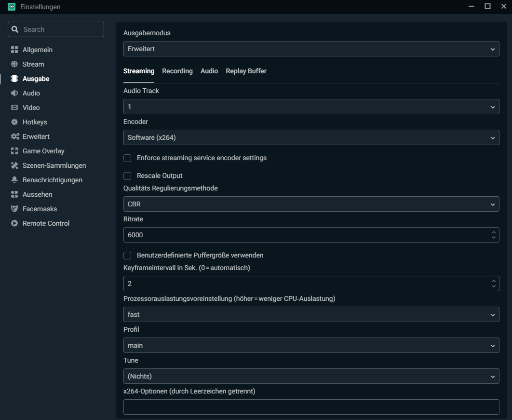
Task: Click the Facemasks mask icon
Action: coord(14,209)
